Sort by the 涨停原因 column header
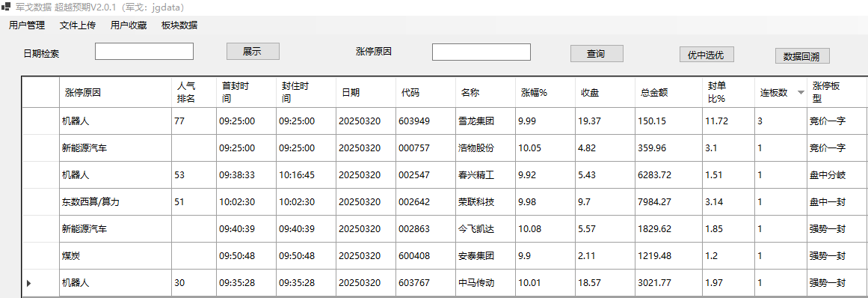This screenshot has height=298, width=868. [116, 93]
